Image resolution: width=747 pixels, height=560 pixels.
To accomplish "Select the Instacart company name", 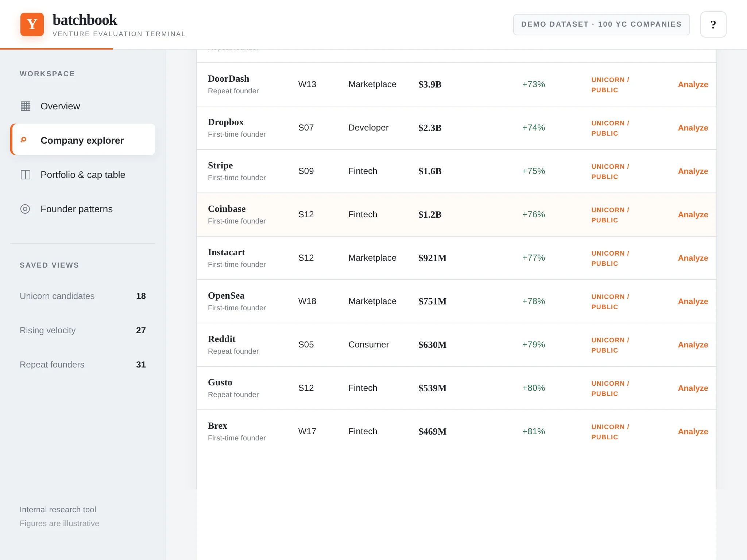I will coord(227,252).
